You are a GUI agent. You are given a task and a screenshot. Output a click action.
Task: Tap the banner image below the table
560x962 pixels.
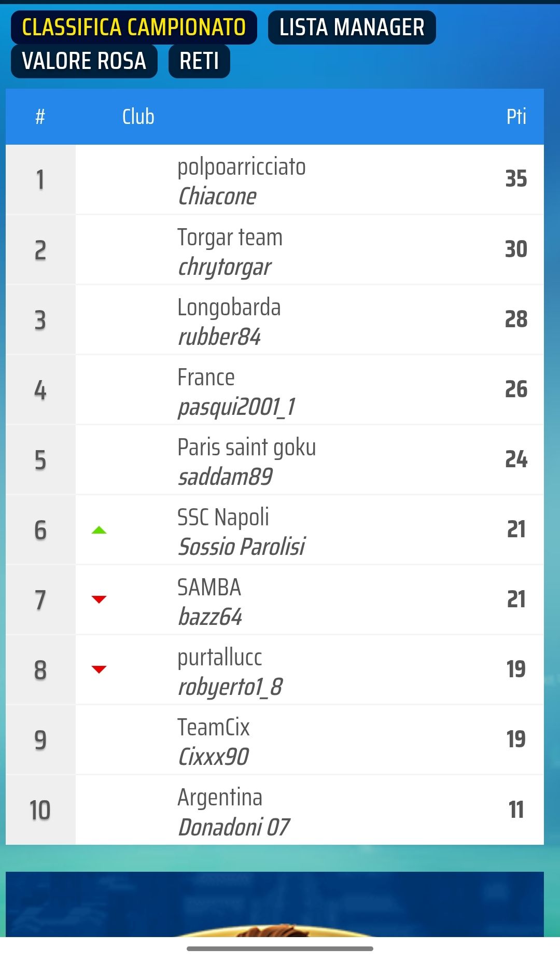[x=275, y=904]
